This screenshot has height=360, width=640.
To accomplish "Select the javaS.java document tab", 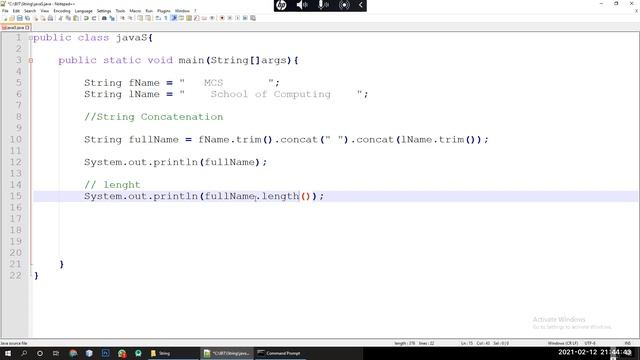I will pos(15,27).
